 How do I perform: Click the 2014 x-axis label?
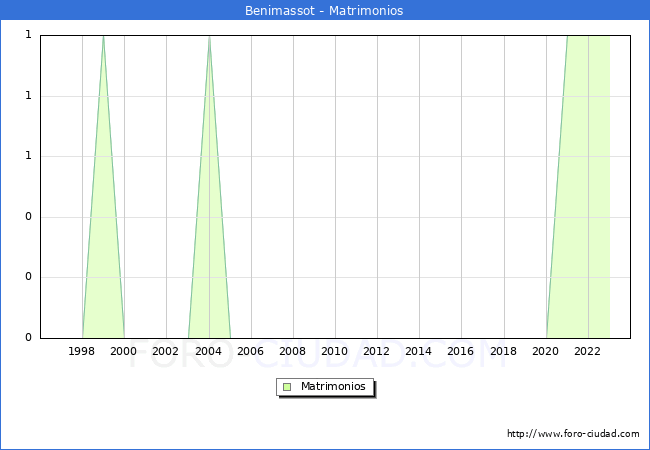(x=419, y=351)
